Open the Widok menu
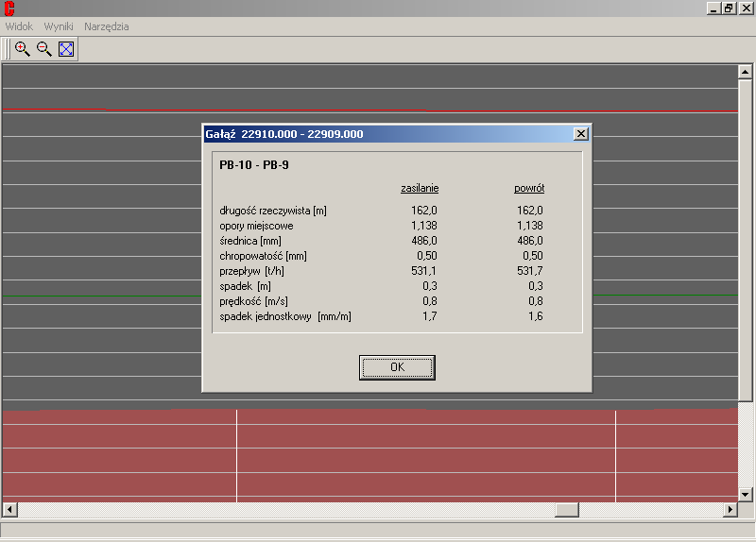Viewport: 756px width, 542px height. [x=19, y=26]
